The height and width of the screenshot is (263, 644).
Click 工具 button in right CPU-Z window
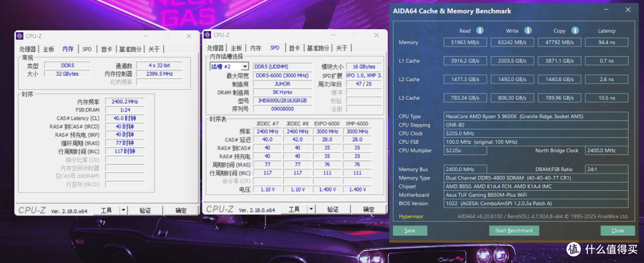294,209
